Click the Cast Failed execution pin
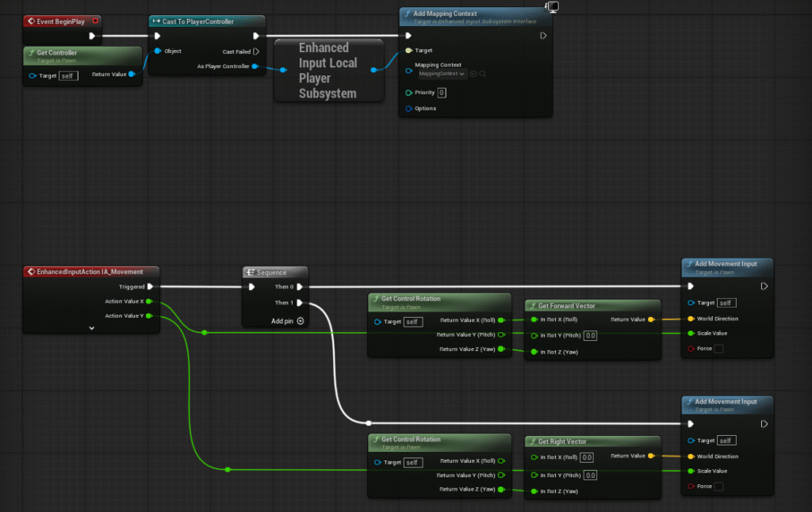The image size is (812, 512). [256, 52]
